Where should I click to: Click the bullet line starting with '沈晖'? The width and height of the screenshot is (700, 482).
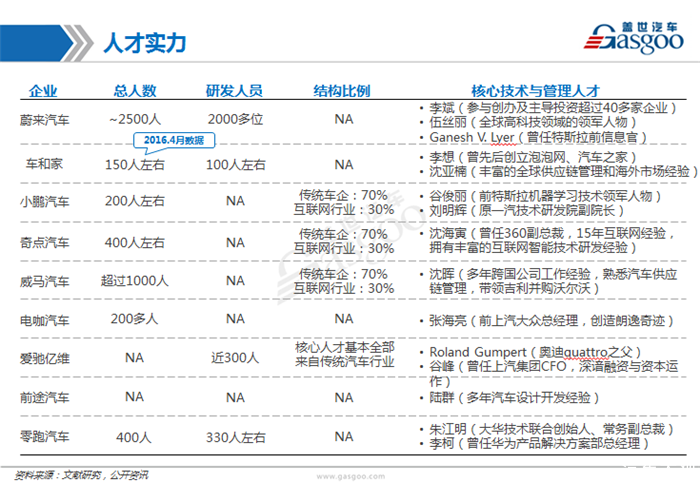pos(549,281)
